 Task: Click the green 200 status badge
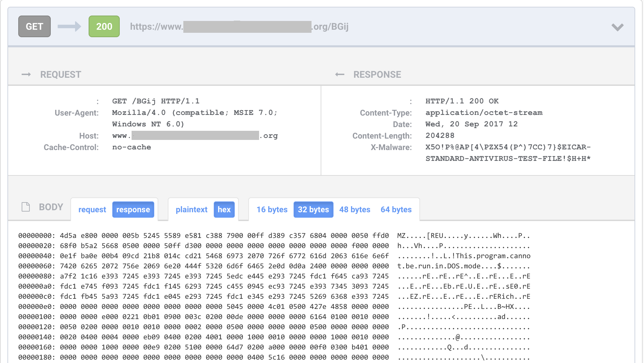(104, 26)
